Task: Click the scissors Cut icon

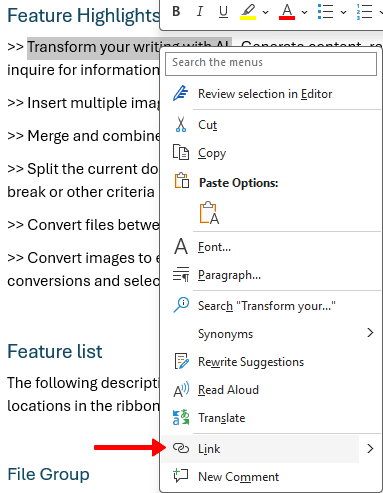Action: pos(181,124)
